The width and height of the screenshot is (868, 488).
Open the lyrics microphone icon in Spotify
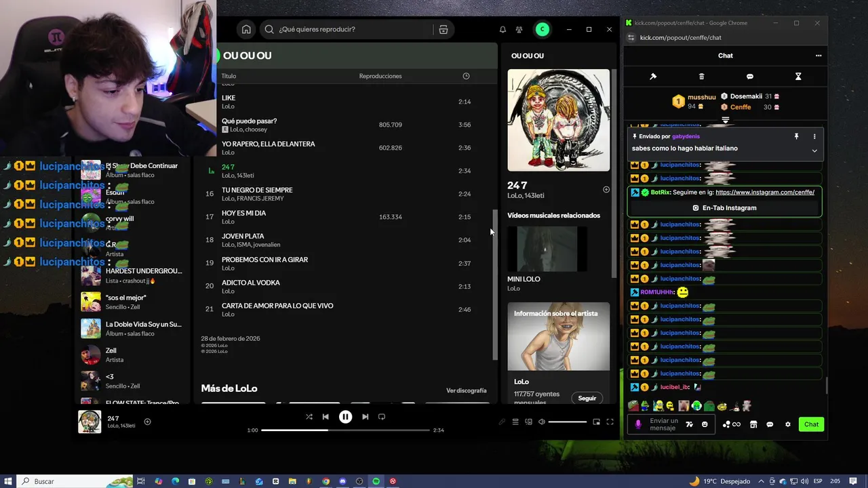point(502,422)
